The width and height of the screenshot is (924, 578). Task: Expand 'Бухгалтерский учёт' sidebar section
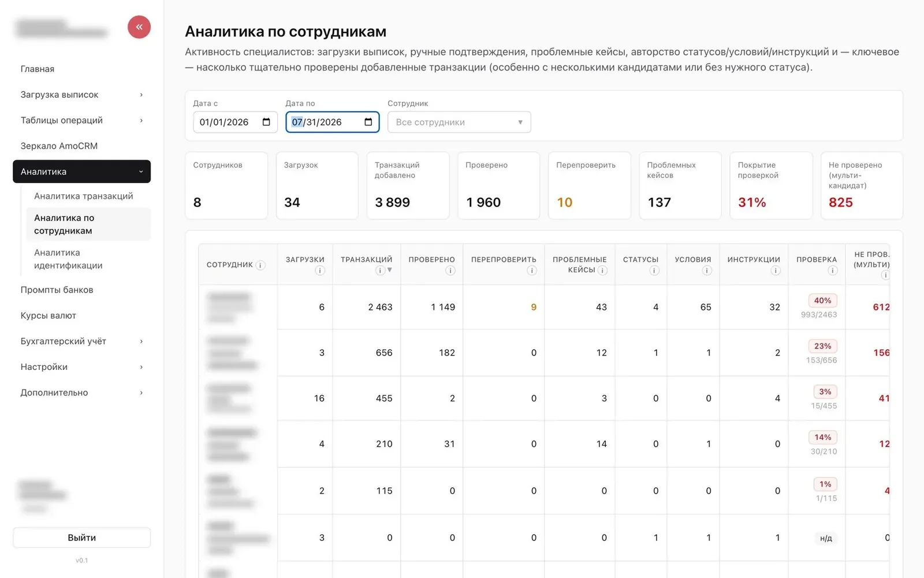(81, 341)
